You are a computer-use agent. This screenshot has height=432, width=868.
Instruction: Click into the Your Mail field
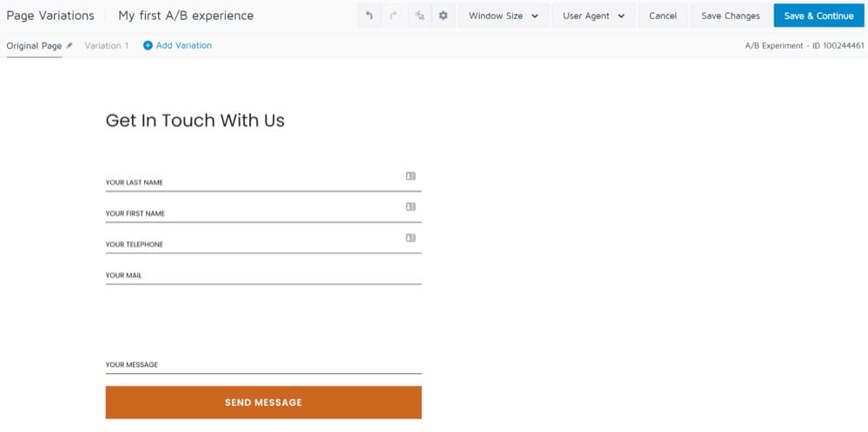pos(264,274)
